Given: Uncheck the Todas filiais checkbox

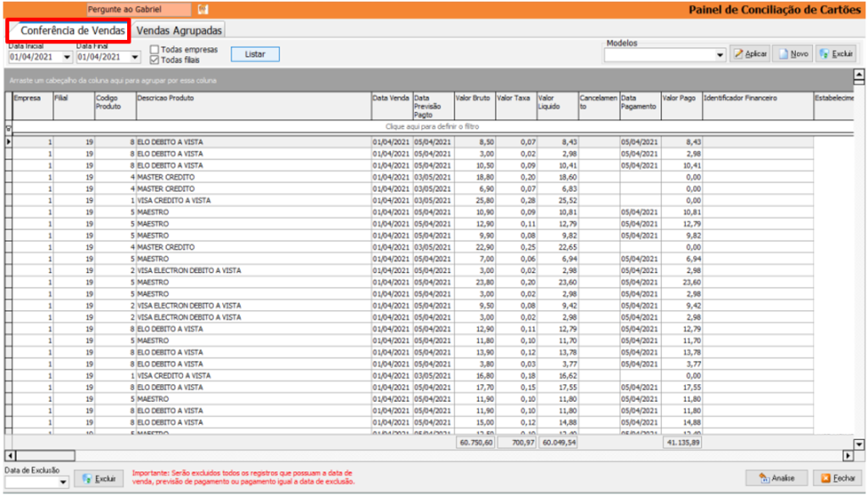Looking at the screenshot, I should (154, 60).
